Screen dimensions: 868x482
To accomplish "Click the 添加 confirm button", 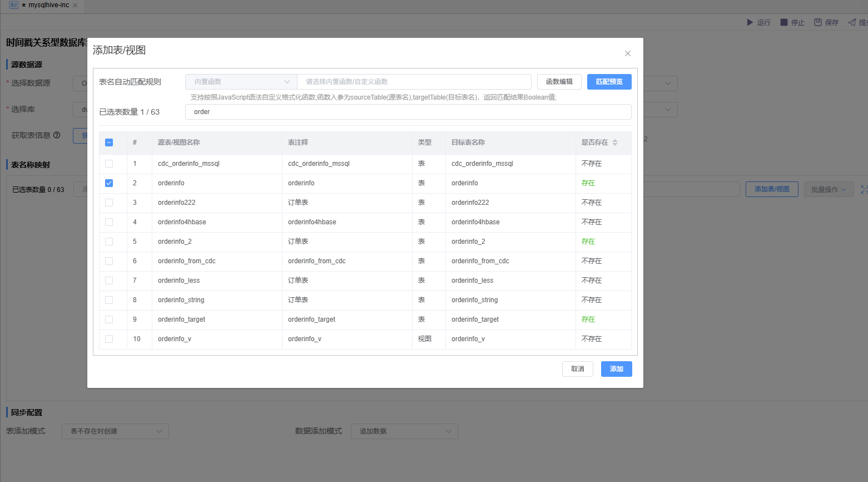I will pos(616,369).
